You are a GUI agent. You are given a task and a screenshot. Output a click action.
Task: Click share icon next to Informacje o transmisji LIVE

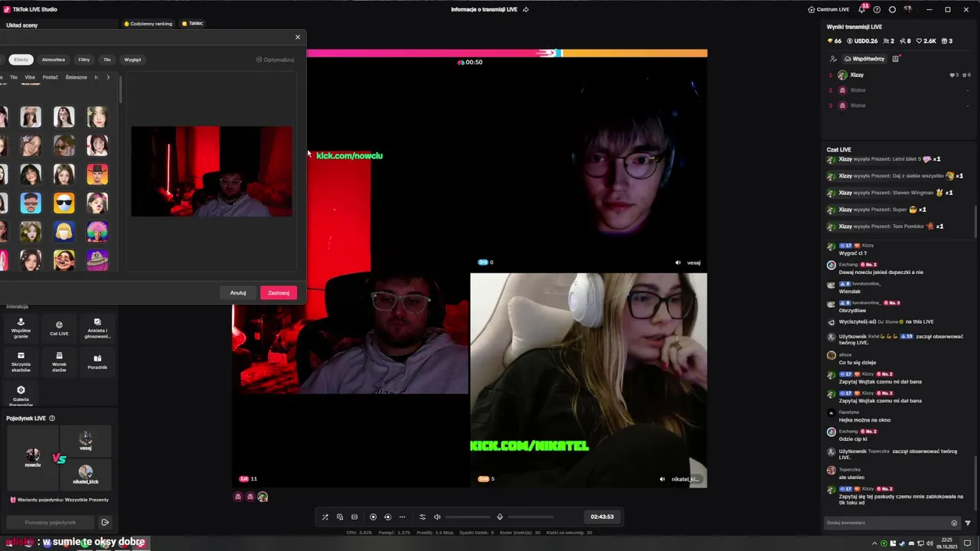525,10
